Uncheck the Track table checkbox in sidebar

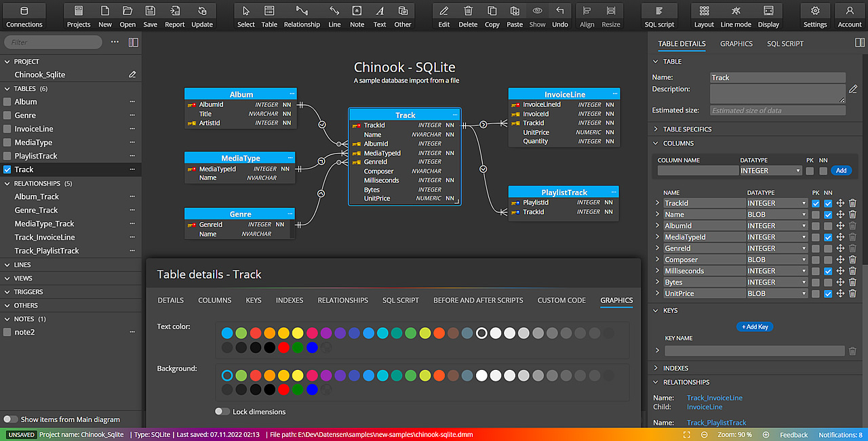[x=7, y=169]
